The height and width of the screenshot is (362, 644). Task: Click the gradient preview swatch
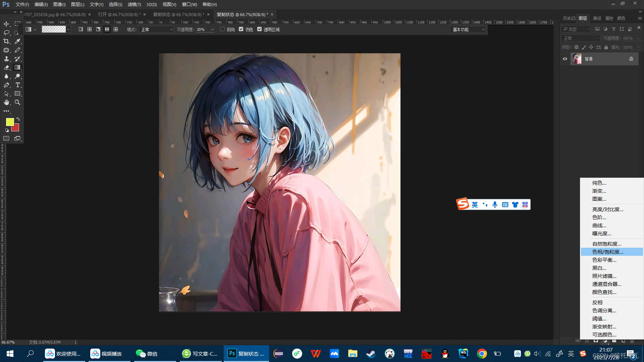click(x=54, y=29)
